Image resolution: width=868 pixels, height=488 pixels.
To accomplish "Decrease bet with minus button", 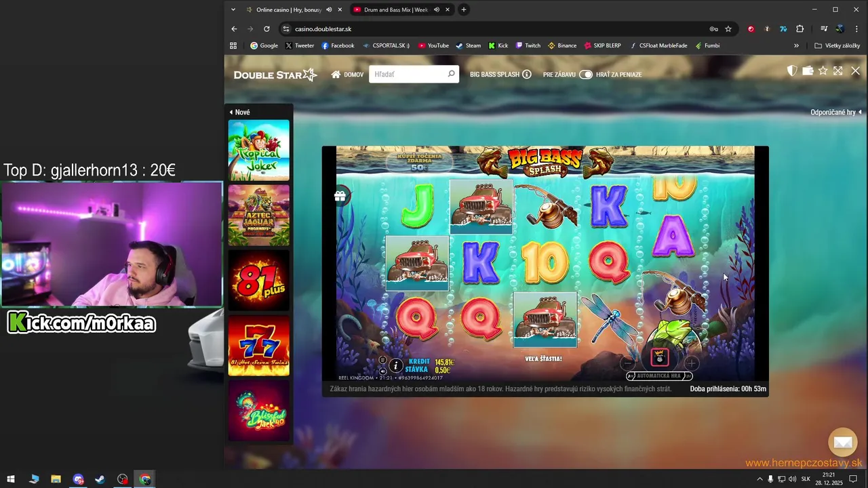I will tap(627, 363).
